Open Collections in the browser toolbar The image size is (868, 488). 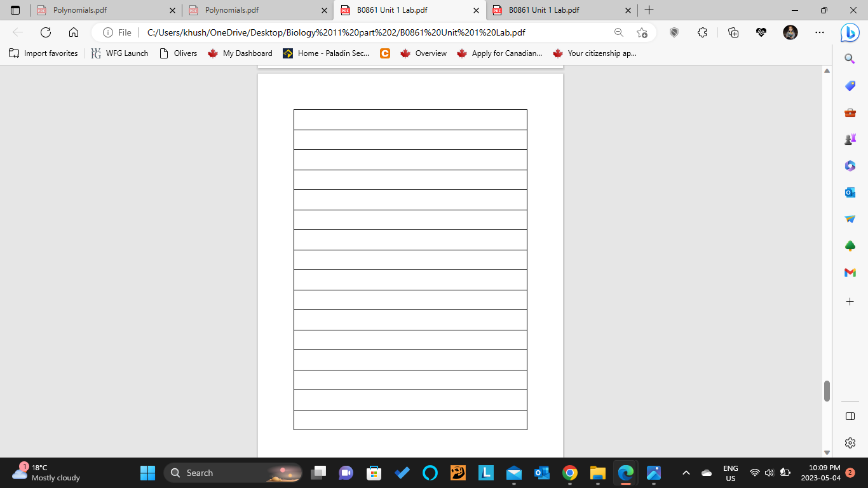click(x=734, y=32)
